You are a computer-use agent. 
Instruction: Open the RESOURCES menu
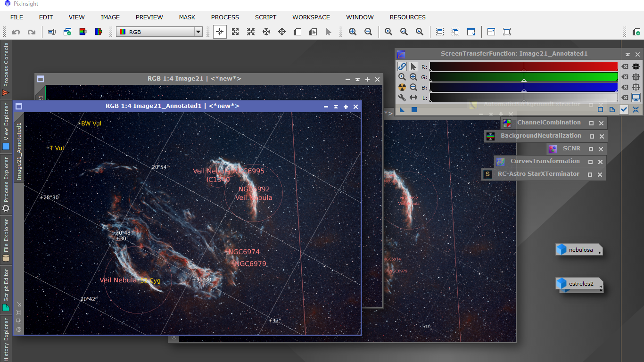point(407,17)
